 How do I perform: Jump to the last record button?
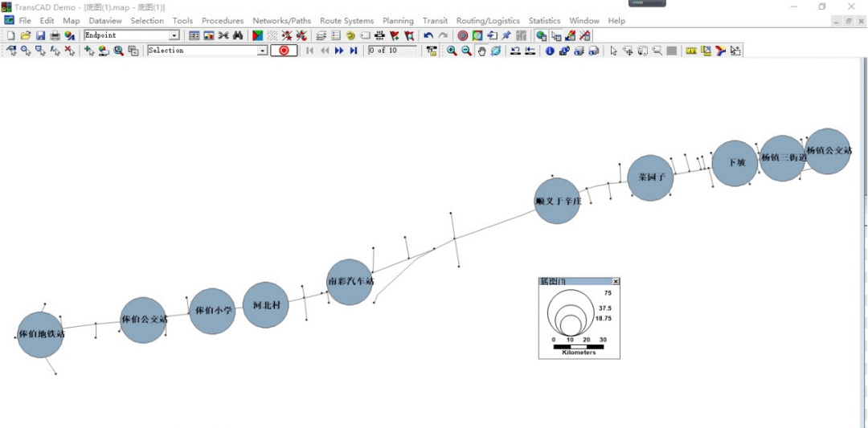pos(354,51)
